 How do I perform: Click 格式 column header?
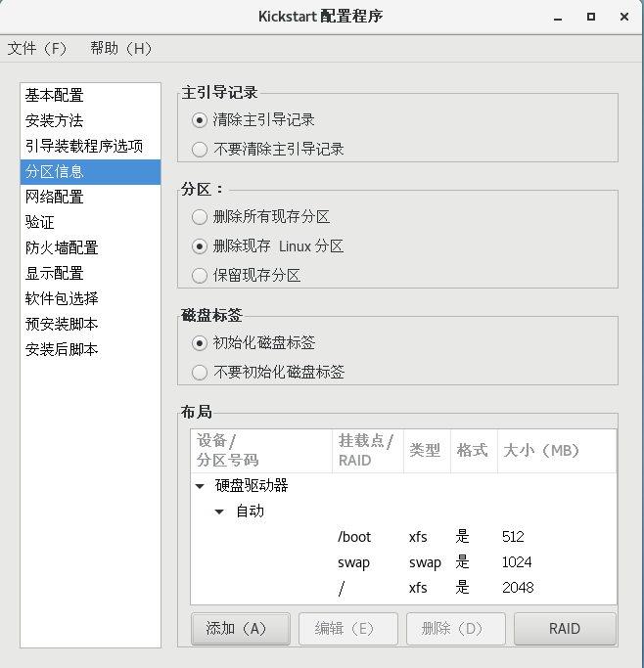coord(474,451)
